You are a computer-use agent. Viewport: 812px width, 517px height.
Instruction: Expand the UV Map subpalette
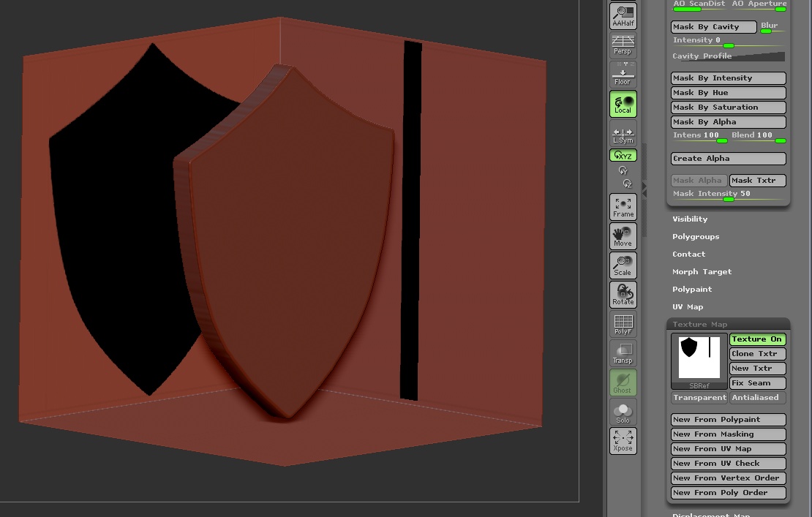coord(688,307)
